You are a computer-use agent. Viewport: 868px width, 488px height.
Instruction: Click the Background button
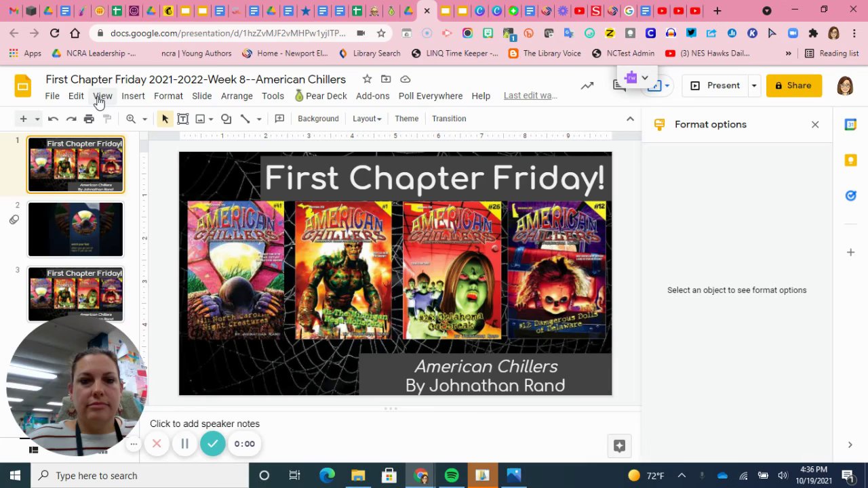point(318,119)
